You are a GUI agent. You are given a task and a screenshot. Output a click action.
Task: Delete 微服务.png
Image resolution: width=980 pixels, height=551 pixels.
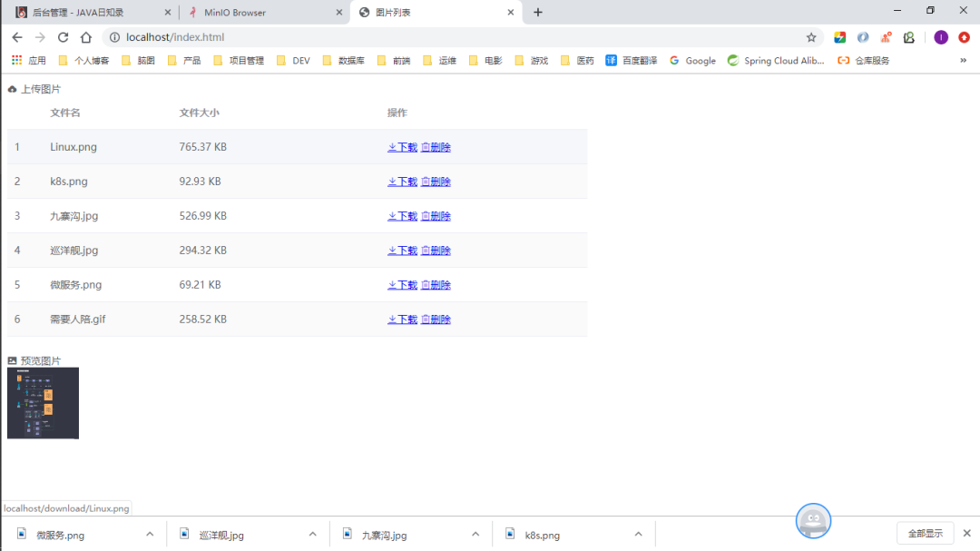(436, 284)
